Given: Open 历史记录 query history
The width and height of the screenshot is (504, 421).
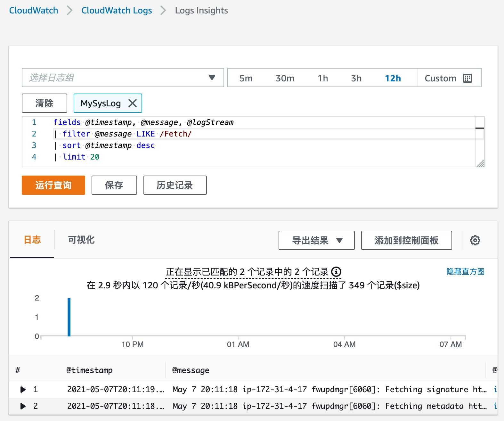Looking at the screenshot, I should tap(175, 185).
